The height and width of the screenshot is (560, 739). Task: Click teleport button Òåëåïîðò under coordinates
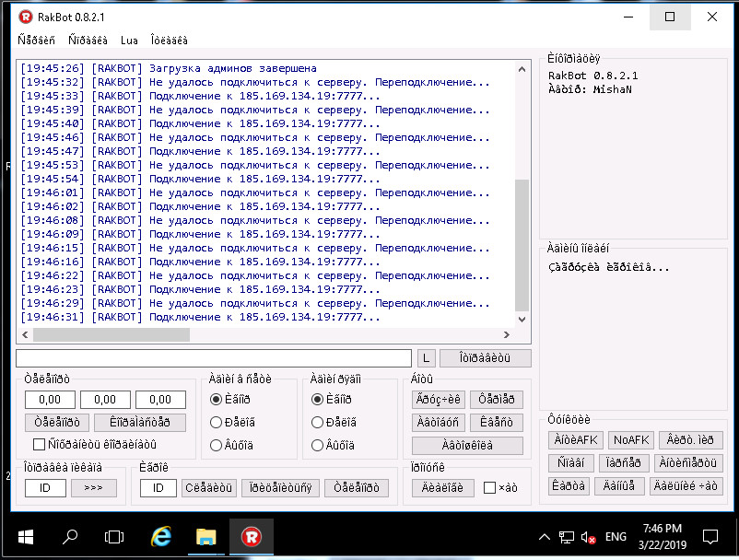tap(57, 422)
